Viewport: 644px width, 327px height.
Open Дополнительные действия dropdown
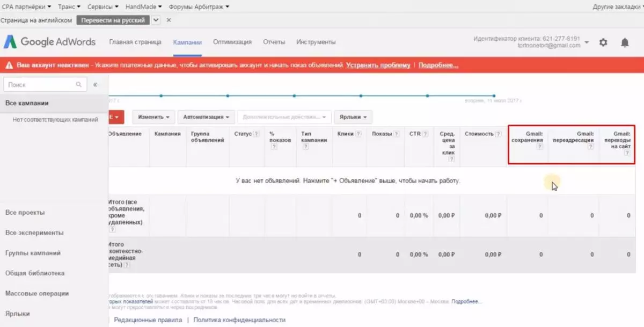pyautogui.click(x=284, y=117)
